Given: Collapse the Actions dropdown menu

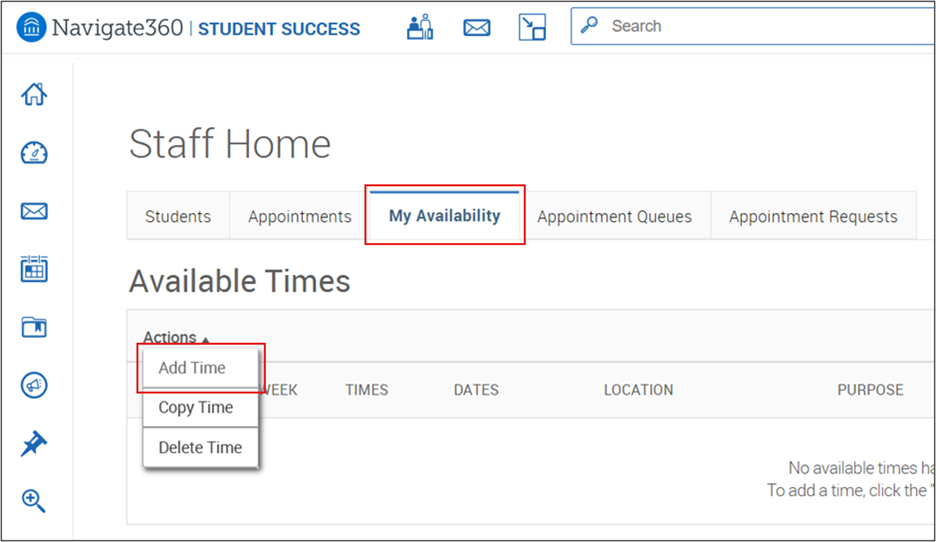Looking at the screenshot, I should pos(176,337).
